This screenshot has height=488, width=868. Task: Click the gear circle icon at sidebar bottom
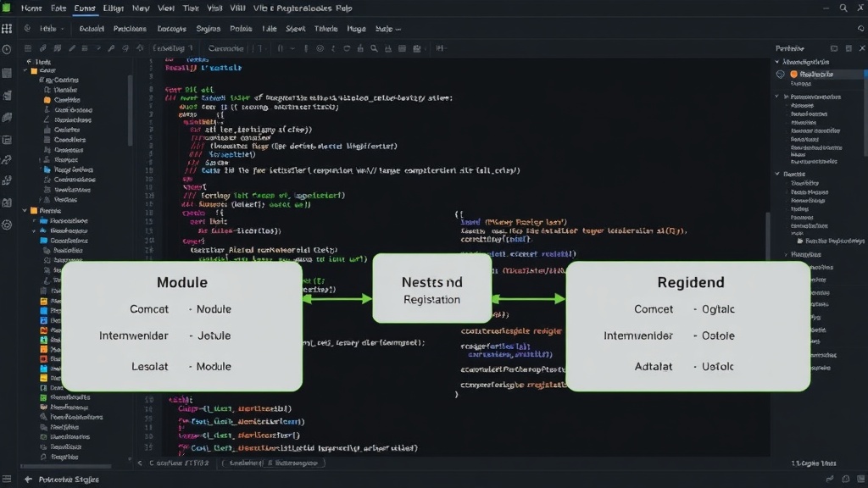7,225
